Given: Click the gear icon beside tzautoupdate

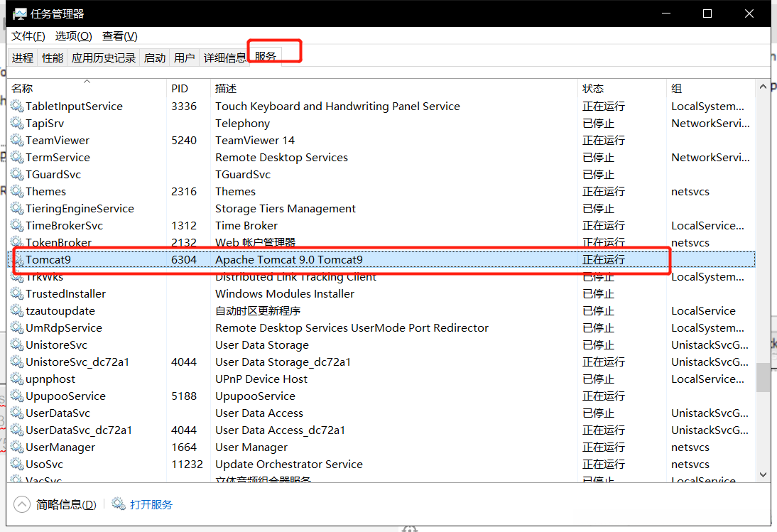Looking at the screenshot, I should [17, 310].
